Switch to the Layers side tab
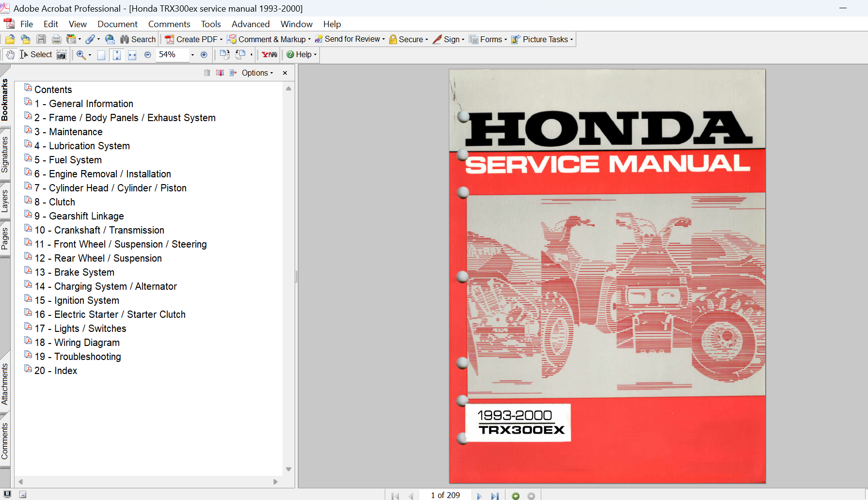Image resolution: width=868 pixels, height=500 pixels. pos(5,201)
